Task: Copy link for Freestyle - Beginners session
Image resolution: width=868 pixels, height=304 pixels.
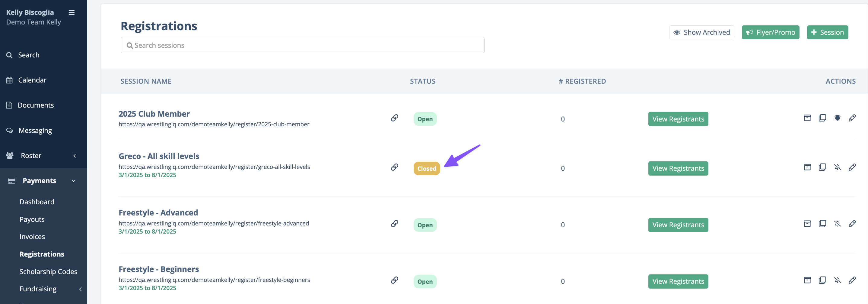Action: point(395,280)
